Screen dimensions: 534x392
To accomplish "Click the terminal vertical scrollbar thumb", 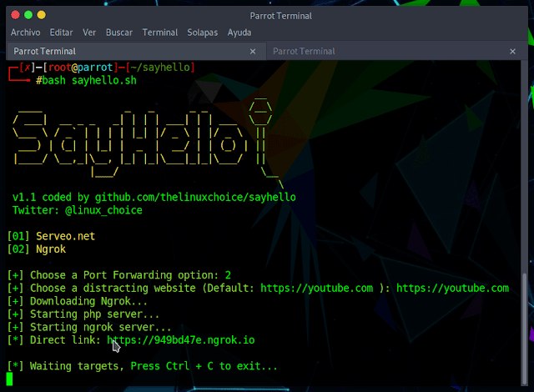I will pos(524,329).
